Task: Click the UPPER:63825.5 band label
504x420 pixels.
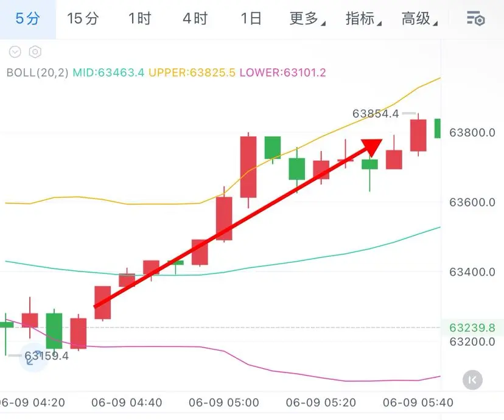Action: point(192,72)
